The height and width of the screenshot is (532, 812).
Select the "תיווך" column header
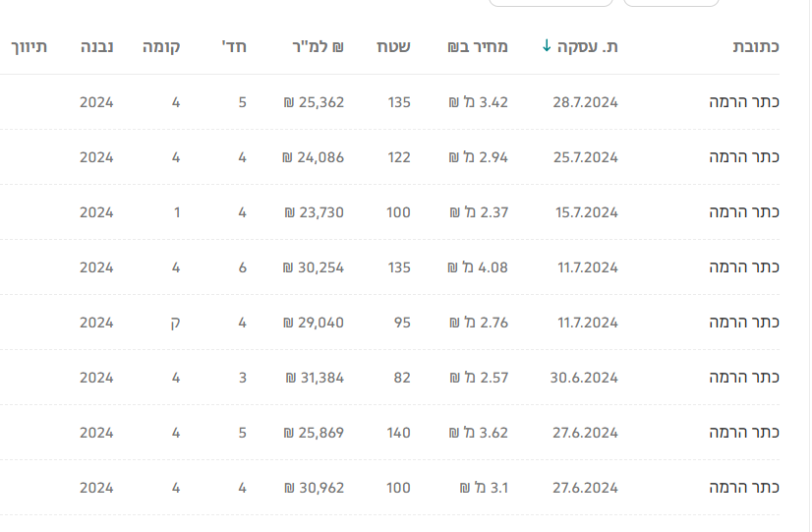[29, 46]
